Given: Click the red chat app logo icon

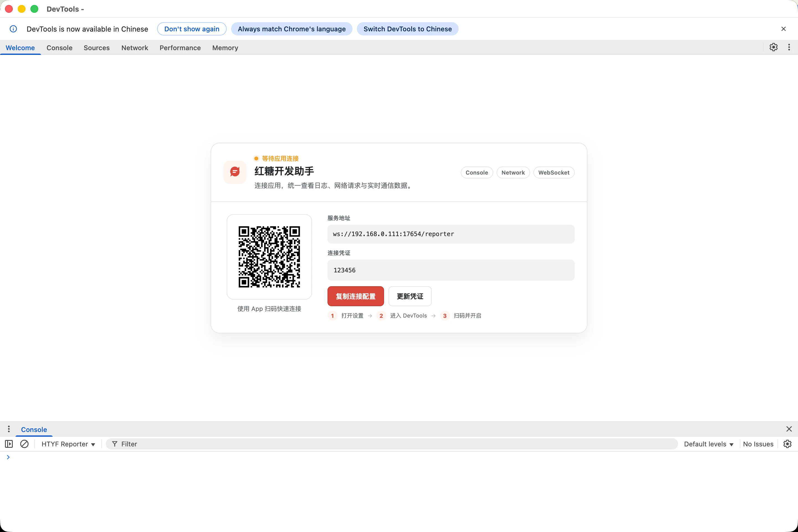Looking at the screenshot, I should 235,172.
